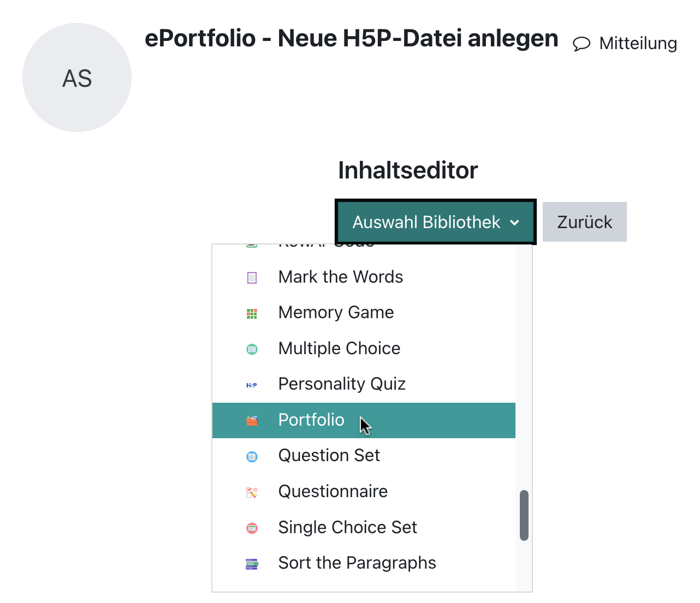The width and height of the screenshot is (700, 603).
Task: Select Memory Game from the list
Action: pos(364,312)
